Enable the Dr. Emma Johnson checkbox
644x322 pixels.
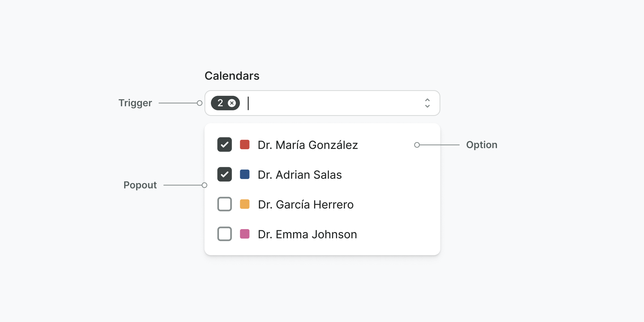coord(225,234)
